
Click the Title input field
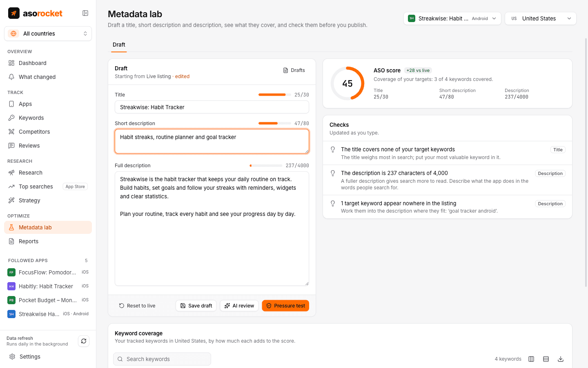point(212,107)
